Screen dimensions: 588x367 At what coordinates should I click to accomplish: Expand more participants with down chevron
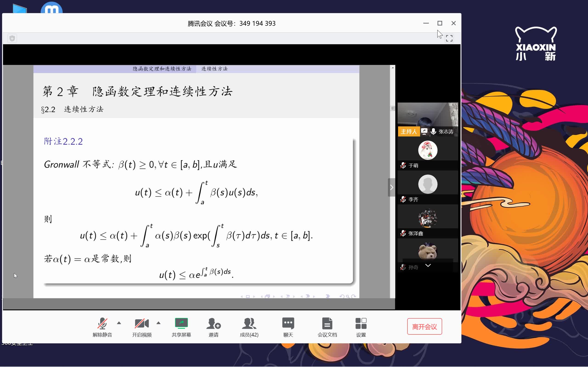click(428, 265)
